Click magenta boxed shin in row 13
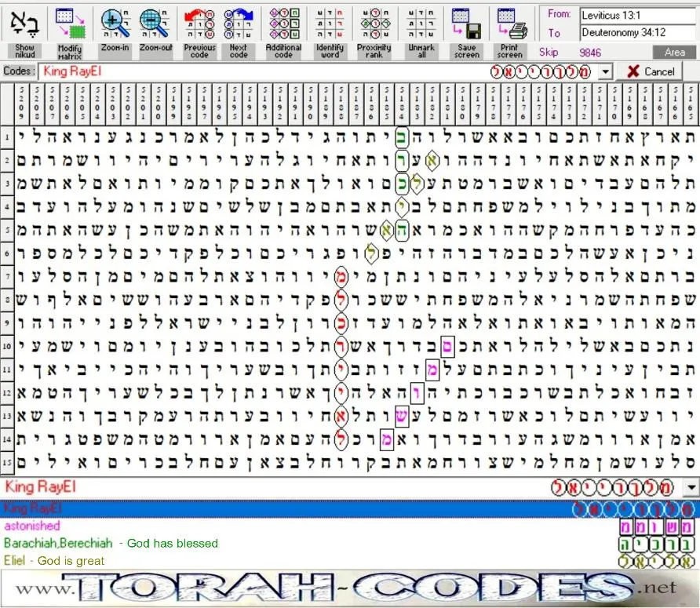 click(401, 417)
